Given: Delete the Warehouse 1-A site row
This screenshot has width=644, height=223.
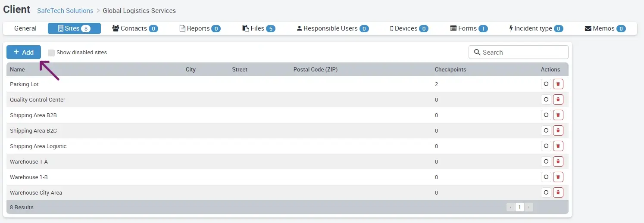Looking at the screenshot, I should pyautogui.click(x=558, y=161).
